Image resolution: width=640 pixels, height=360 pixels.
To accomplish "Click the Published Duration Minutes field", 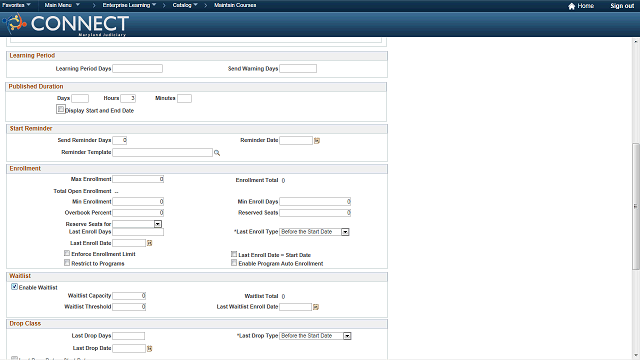I will click(184, 98).
